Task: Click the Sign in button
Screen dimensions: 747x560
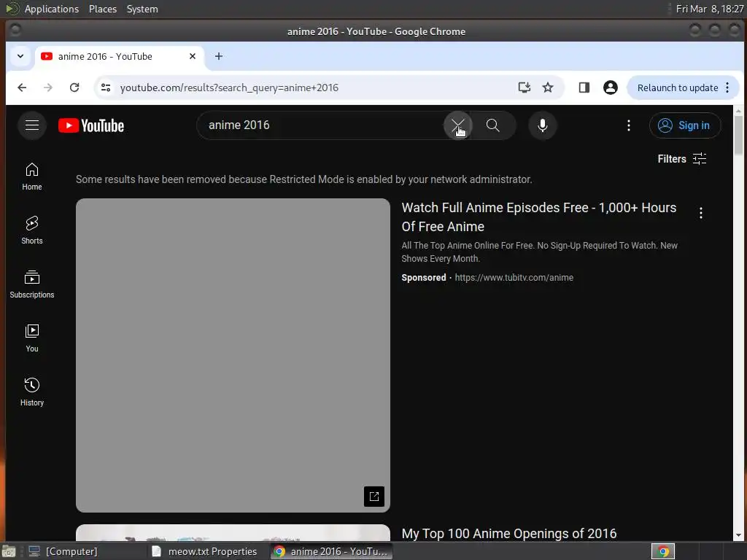Action: [684, 125]
